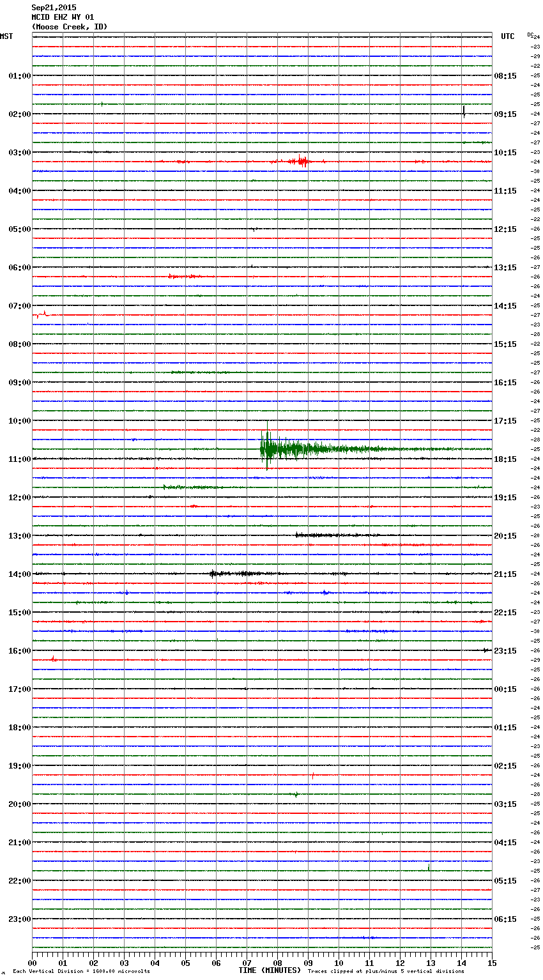
Task: Select the 02:00 MST time label
Action: [20, 114]
